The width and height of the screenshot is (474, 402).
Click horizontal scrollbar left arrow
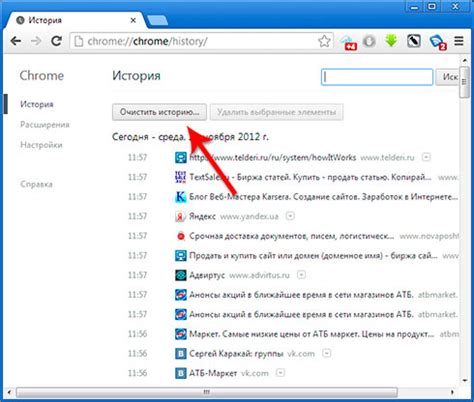pyautogui.click(x=9, y=392)
